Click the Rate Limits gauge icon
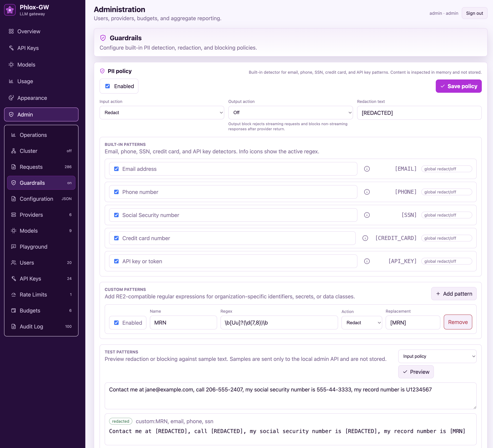This screenshot has width=493, height=448. [x=14, y=294]
